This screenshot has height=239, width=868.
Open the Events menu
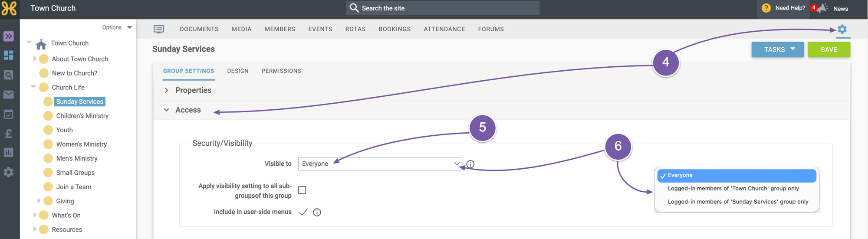pos(320,29)
